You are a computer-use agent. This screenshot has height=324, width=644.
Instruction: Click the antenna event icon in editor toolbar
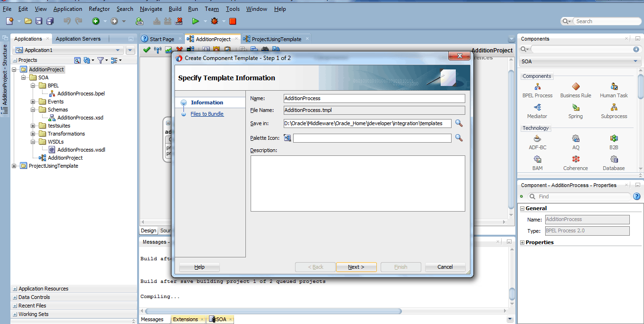tap(158, 50)
